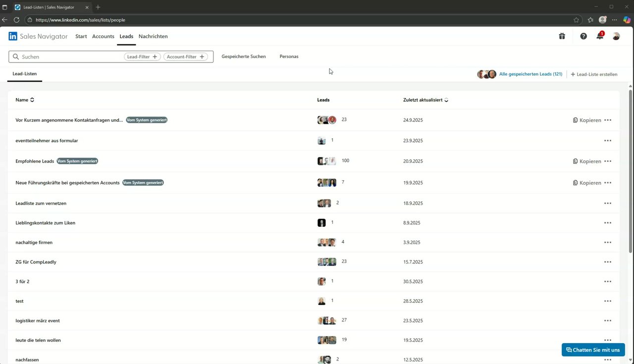Open more options for Vor Kurzem angenommene list
The width and height of the screenshot is (634, 364).
(608, 120)
